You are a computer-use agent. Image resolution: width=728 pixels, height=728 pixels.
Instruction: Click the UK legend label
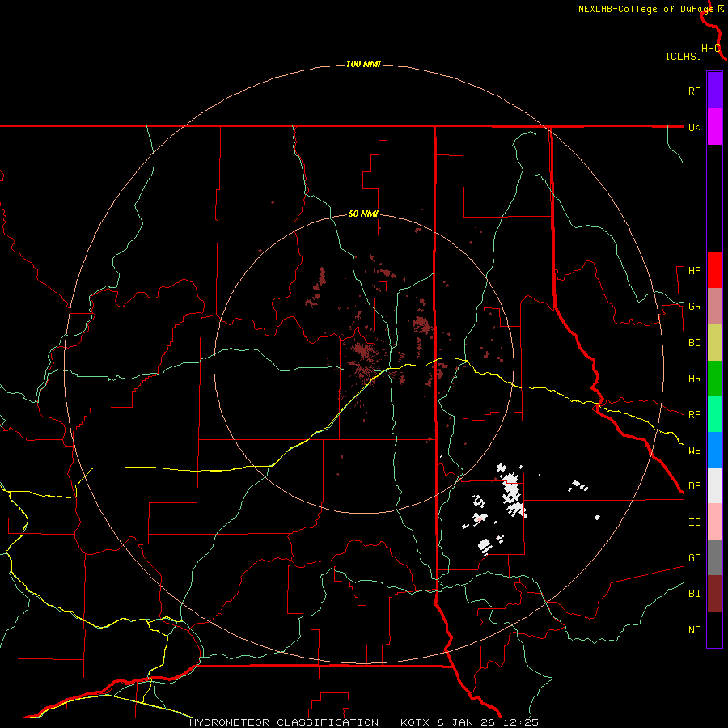point(694,127)
